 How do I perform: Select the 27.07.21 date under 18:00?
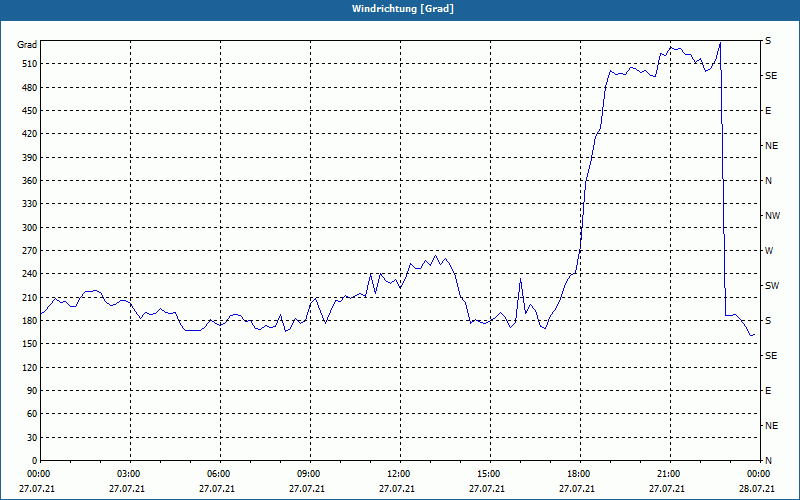577,489
